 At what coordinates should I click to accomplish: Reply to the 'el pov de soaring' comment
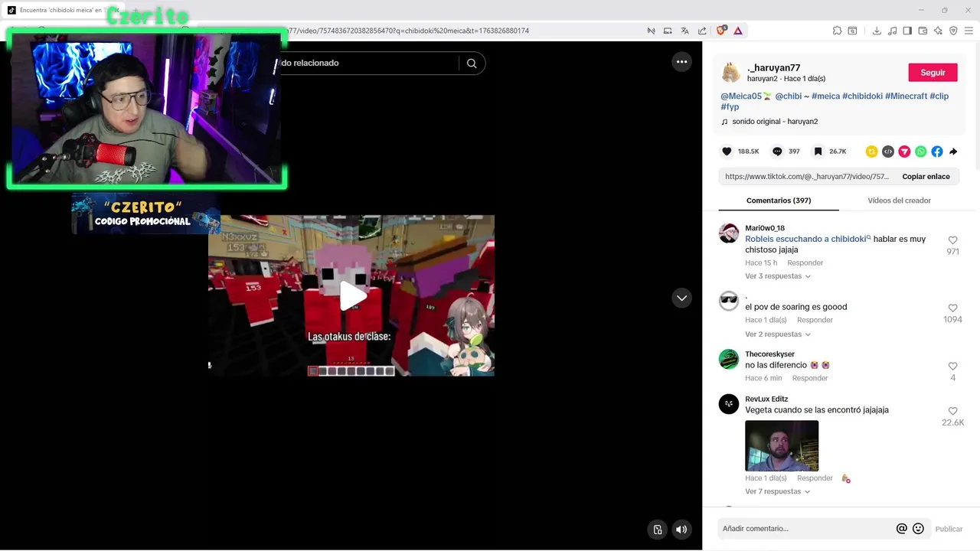click(815, 320)
